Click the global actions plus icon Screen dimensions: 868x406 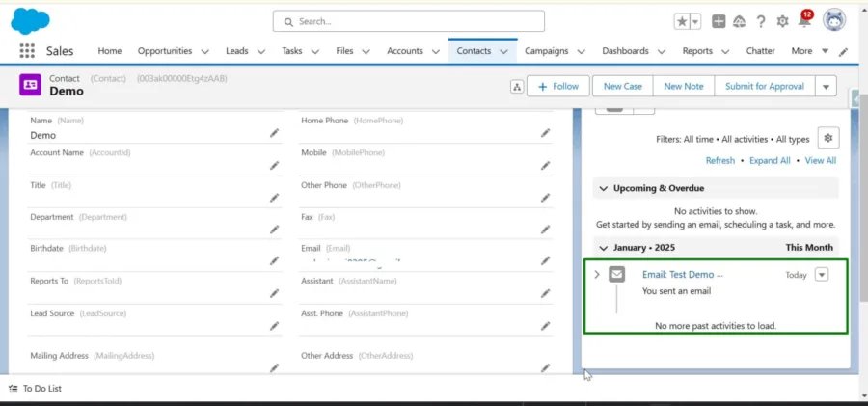tap(719, 21)
